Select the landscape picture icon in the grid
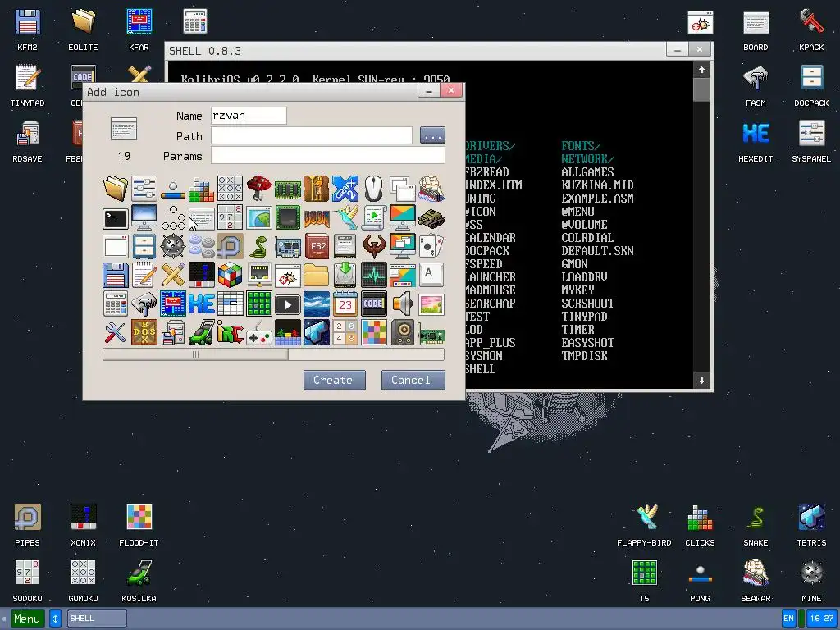Viewport: 840px width, 630px height. [x=431, y=304]
